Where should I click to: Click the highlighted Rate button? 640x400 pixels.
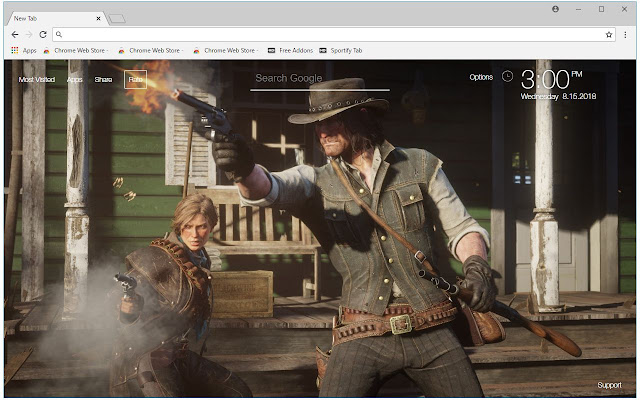pos(136,80)
